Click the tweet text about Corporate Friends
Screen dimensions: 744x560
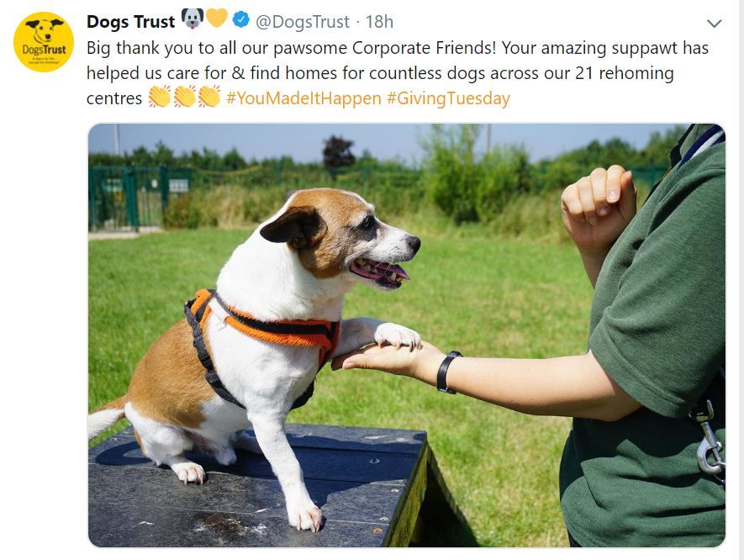pyautogui.click(x=398, y=73)
